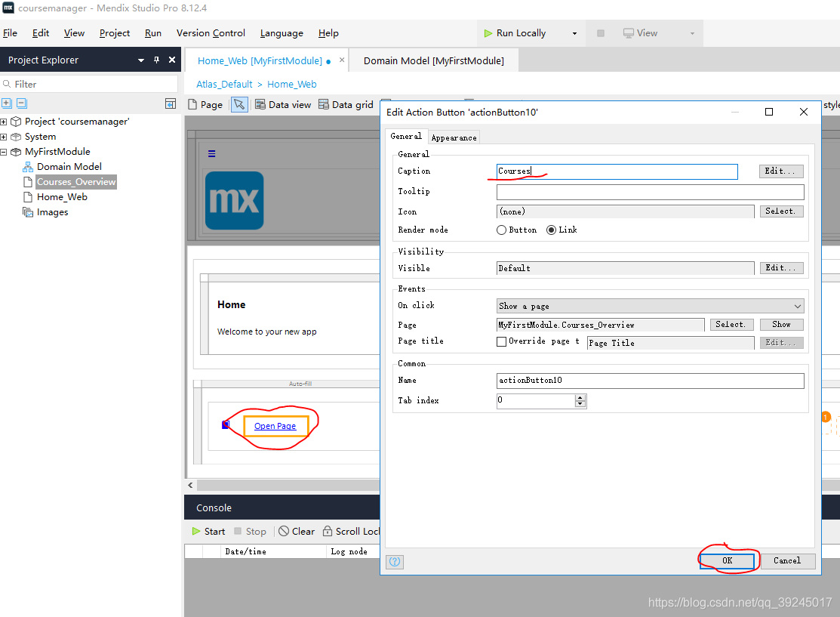Image resolution: width=840 pixels, height=617 pixels.
Task: Click the Clear console icon
Action: click(284, 532)
